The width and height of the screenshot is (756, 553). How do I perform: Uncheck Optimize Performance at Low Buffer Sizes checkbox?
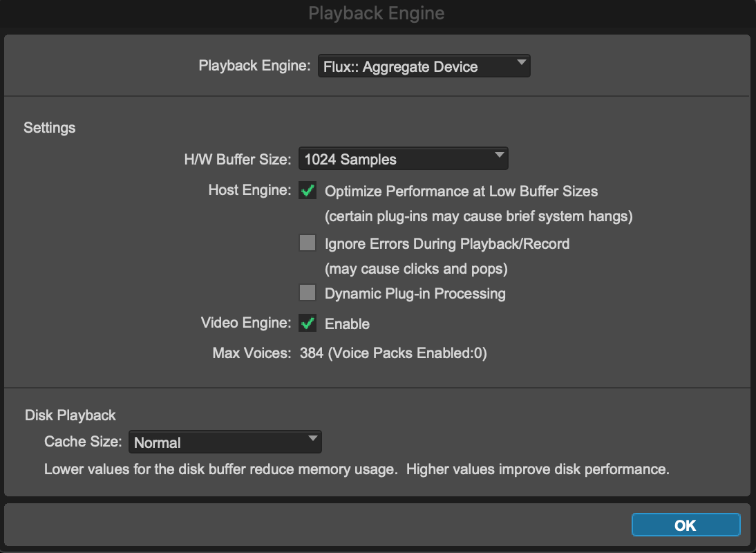click(x=308, y=191)
